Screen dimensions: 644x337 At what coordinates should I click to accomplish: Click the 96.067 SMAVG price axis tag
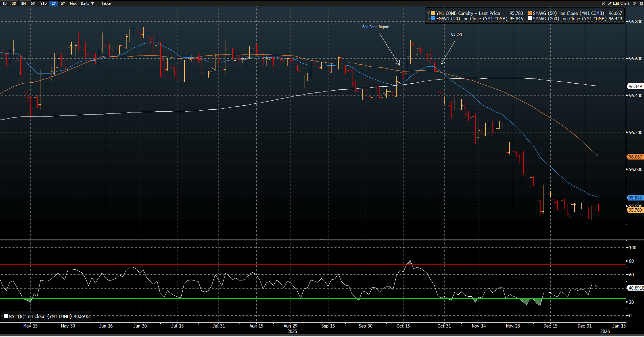[635, 157]
